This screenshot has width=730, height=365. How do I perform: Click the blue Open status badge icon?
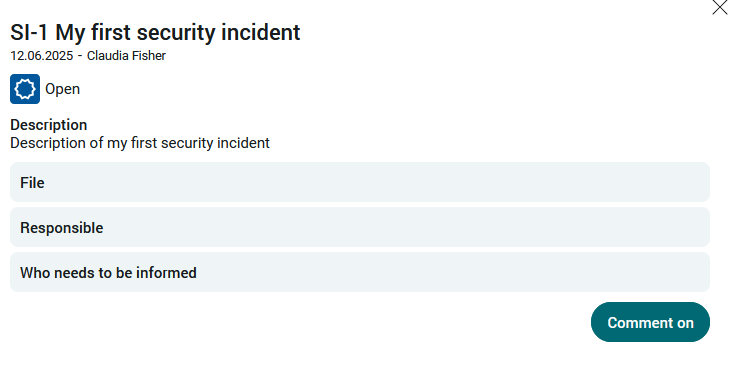tap(25, 89)
